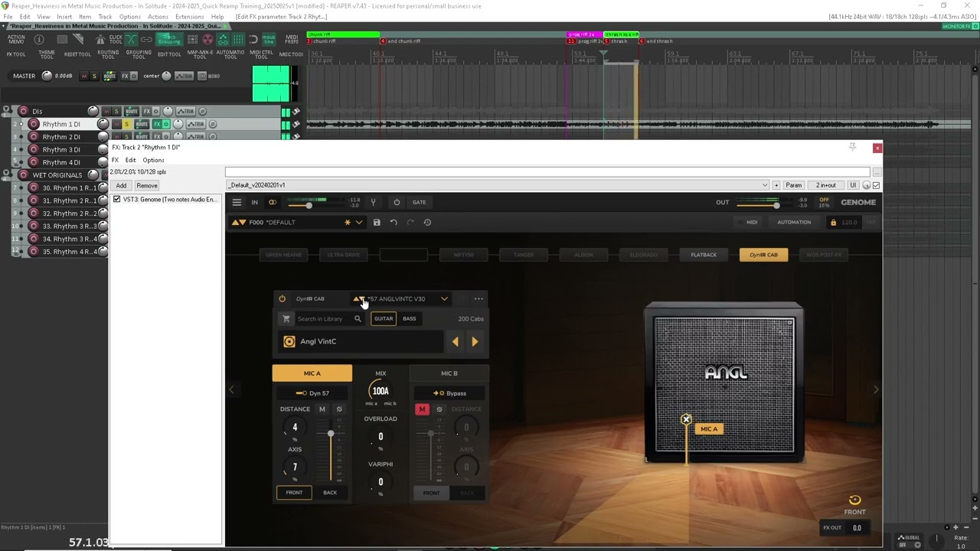
Task: Select the FLATBACK chain slot
Action: (704, 255)
